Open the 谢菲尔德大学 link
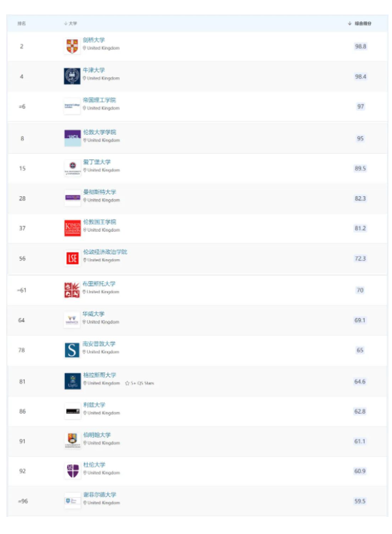This screenshot has height=534, width=392. [x=99, y=494]
